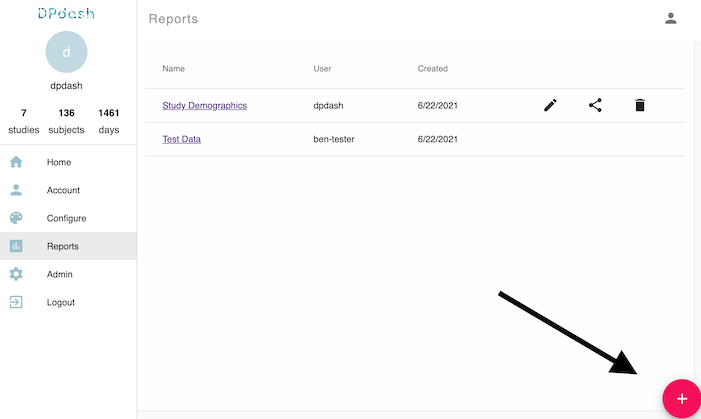Click the created date in Test Data row
701x419 pixels.
[x=438, y=139]
